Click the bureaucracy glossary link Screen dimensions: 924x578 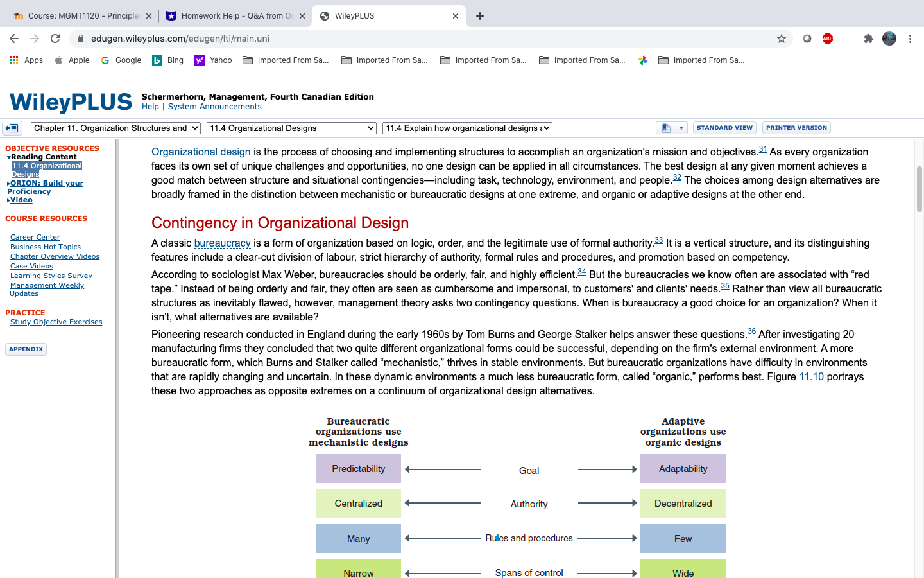click(222, 243)
